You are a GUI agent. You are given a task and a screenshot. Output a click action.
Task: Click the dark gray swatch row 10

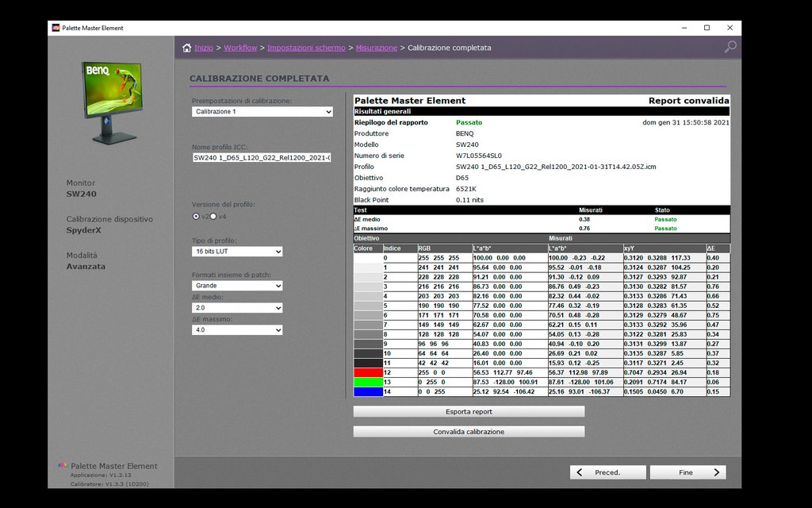(x=368, y=353)
